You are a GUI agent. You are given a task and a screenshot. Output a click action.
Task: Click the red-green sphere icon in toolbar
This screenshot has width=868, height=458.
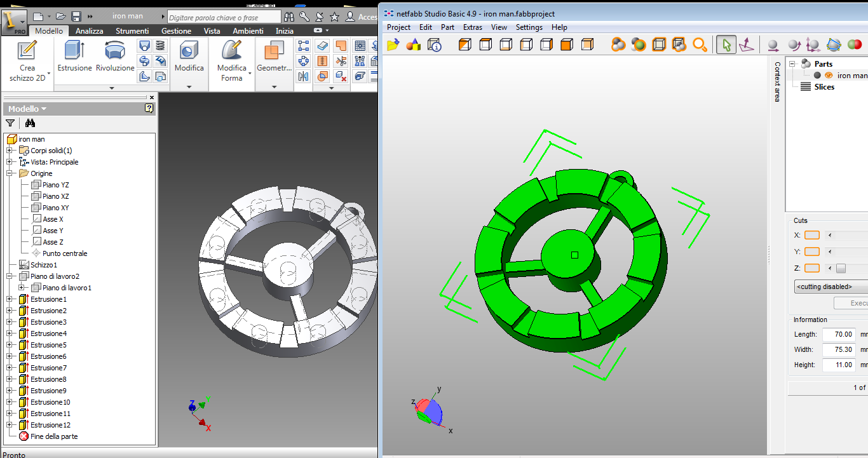tap(854, 44)
